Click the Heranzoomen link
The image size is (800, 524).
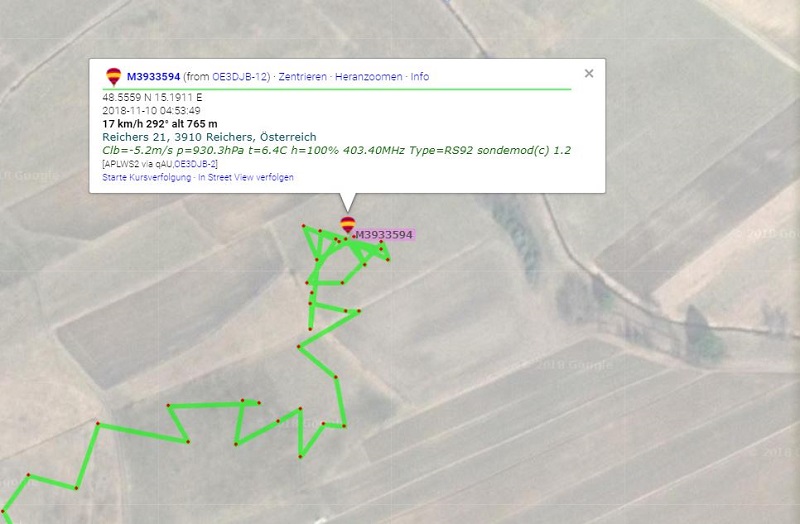pos(369,77)
